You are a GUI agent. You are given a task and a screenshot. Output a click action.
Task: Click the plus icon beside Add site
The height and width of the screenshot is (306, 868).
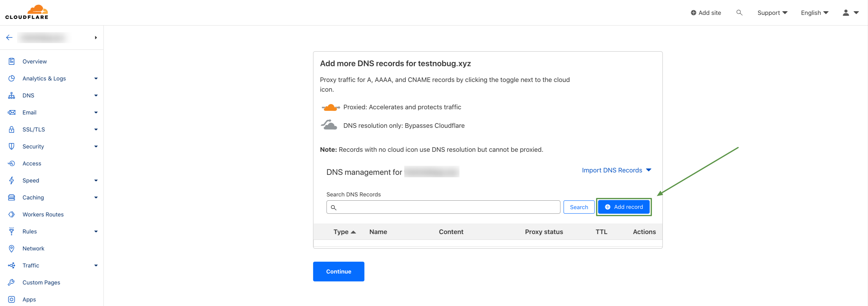coord(693,12)
